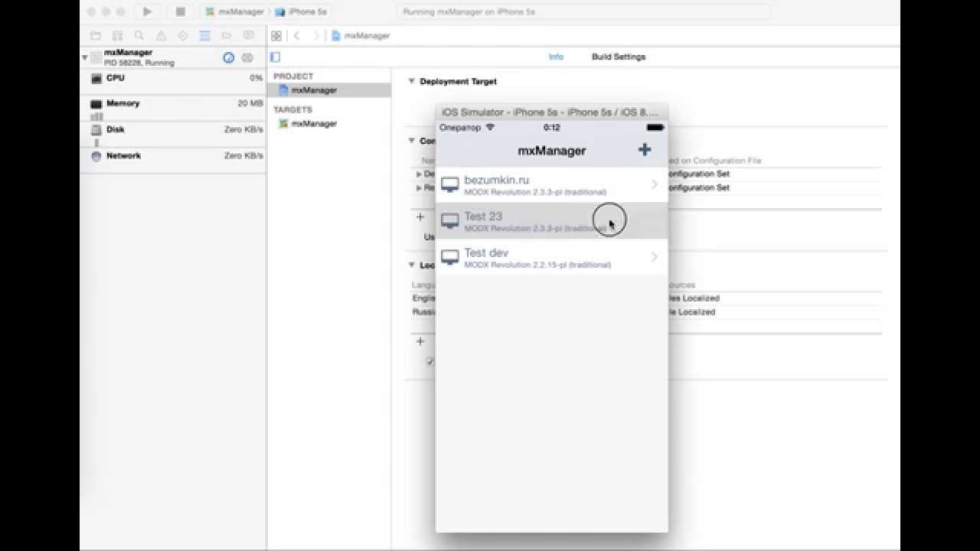Open the Issue navigator warning icon
The width and height of the screenshot is (980, 551).
161,36
